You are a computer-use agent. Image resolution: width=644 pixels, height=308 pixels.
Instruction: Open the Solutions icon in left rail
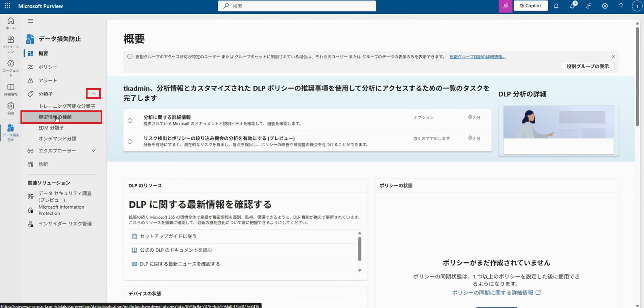pos(11,44)
